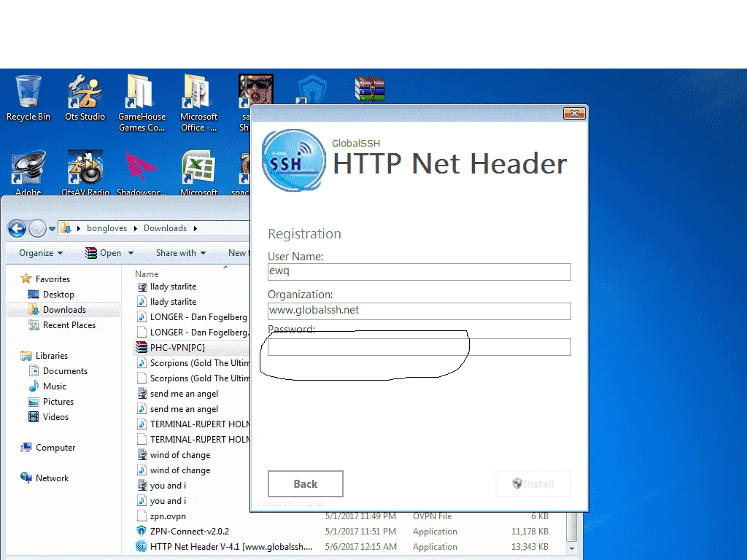Select the first LONGER - Dan Fogelberg file
The image size is (747, 560).
tap(192, 317)
